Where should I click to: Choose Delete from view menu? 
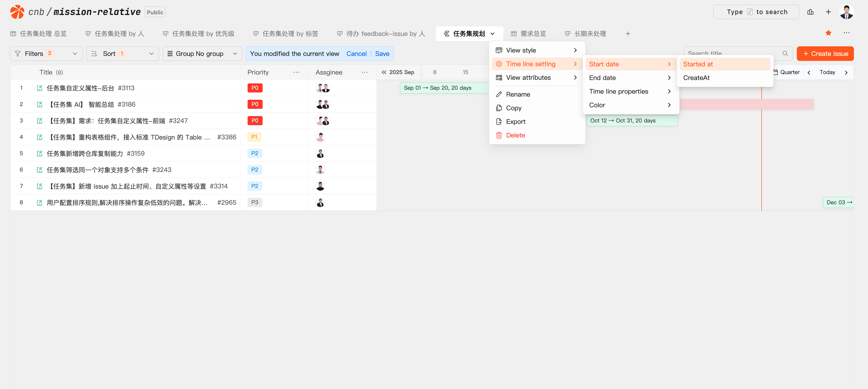[515, 135]
